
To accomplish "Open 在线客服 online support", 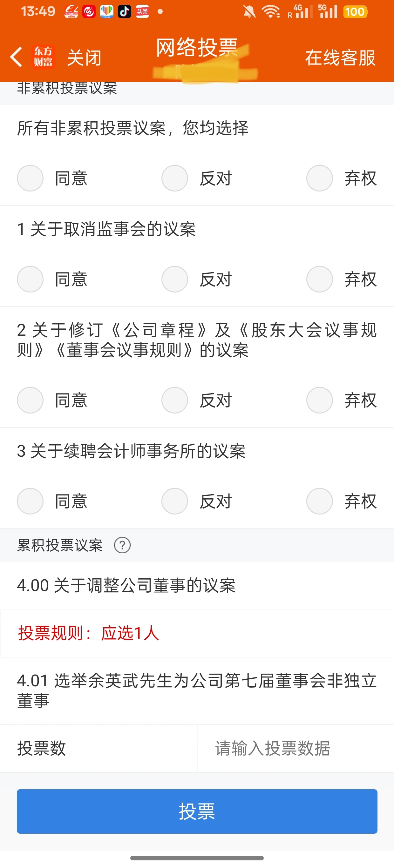I will pos(340,57).
